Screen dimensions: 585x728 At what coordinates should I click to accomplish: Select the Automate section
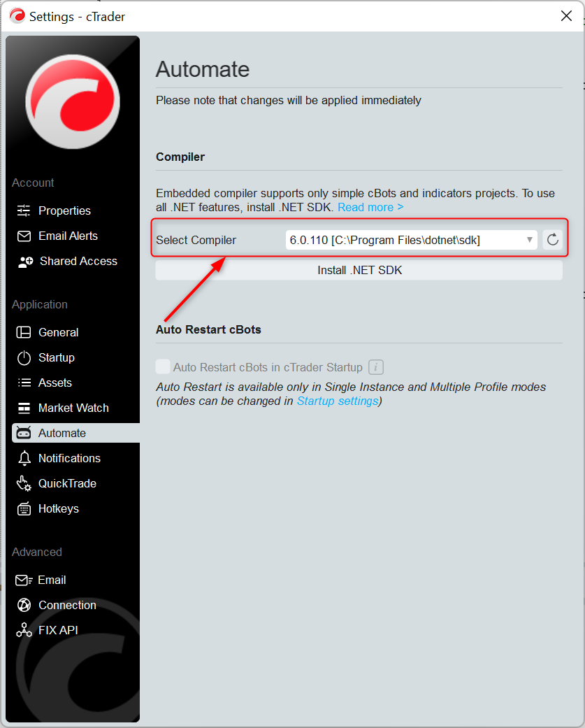coord(75,433)
